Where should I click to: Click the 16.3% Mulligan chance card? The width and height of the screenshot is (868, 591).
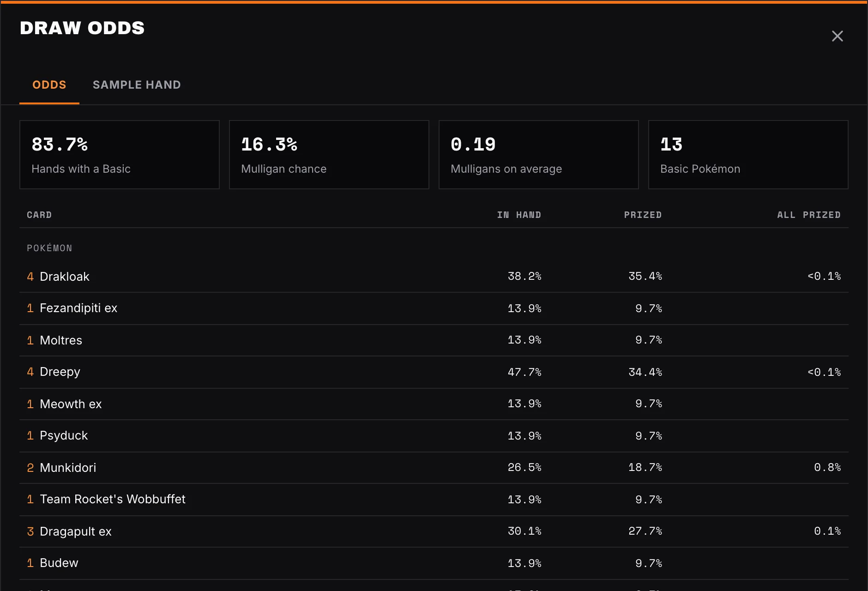coord(329,155)
